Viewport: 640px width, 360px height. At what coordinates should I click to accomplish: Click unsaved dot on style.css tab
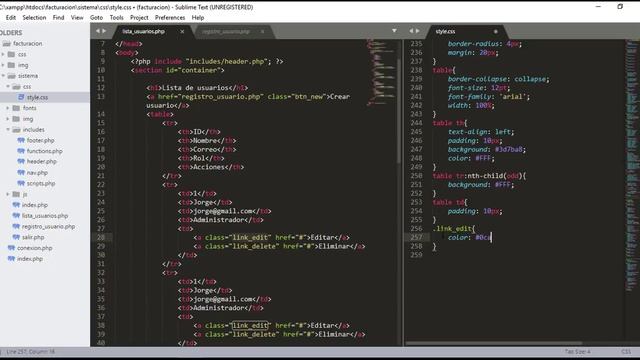496,31
